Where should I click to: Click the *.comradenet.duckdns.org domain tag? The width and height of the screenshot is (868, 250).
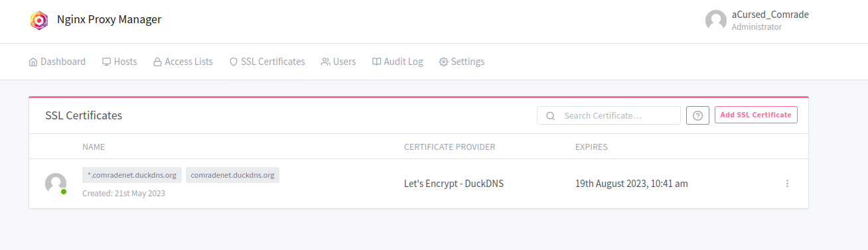click(132, 175)
